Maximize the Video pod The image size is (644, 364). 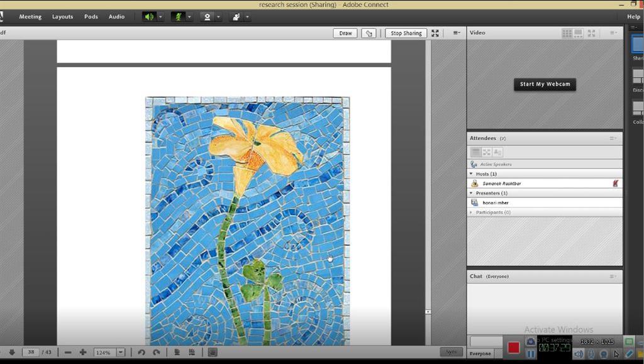pos(591,33)
